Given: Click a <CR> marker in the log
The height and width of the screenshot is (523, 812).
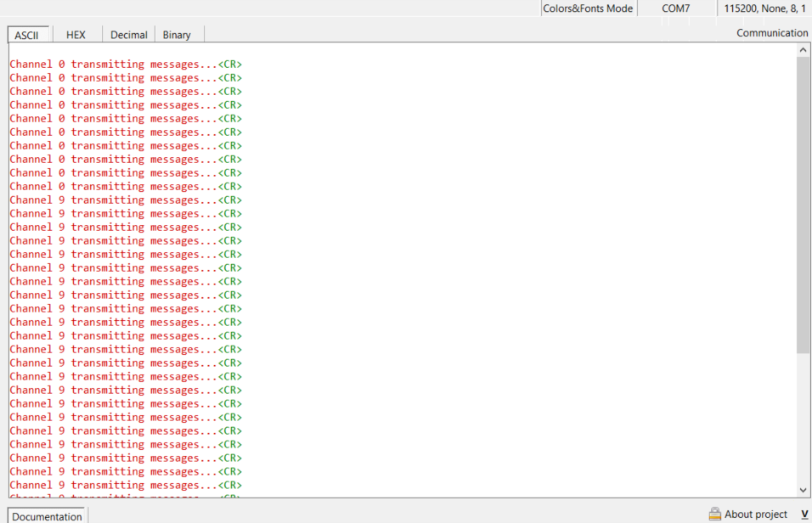Looking at the screenshot, I should tap(231, 64).
